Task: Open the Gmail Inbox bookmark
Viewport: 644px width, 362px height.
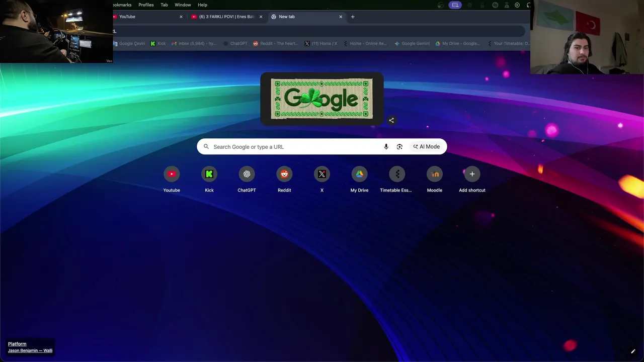Action: pyautogui.click(x=194, y=44)
